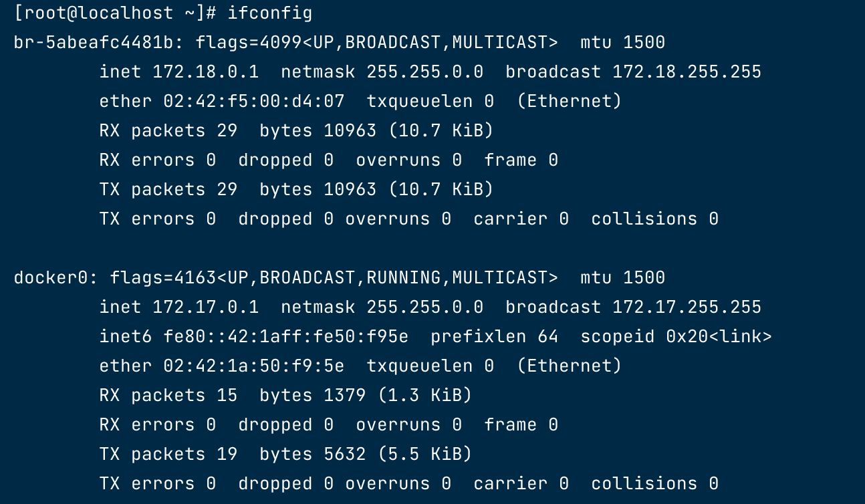
Task: Click MAC address 02:42:f5:00:d4:07
Action: tap(254, 102)
